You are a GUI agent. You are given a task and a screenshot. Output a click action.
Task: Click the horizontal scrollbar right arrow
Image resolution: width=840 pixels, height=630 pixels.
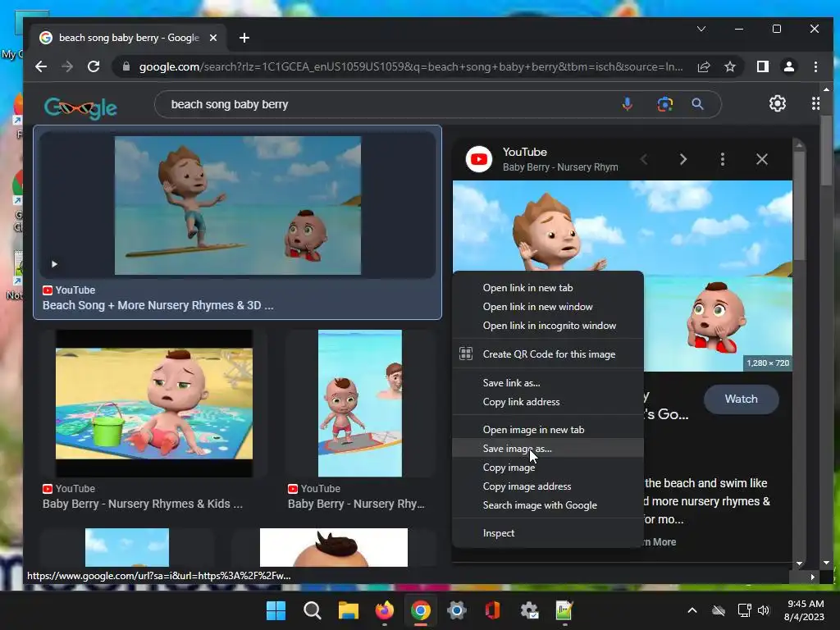click(813, 577)
